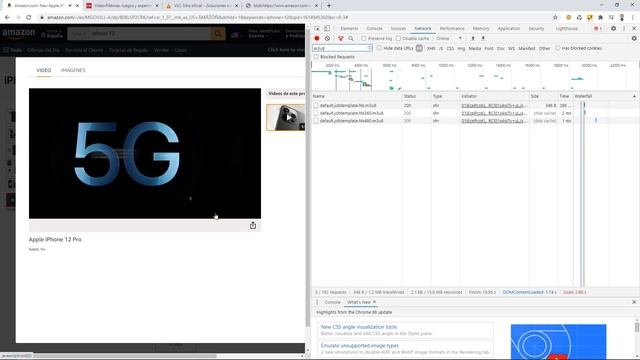
Task: Click the What's New drawer scrollbar
Action: (x=637, y=327)
